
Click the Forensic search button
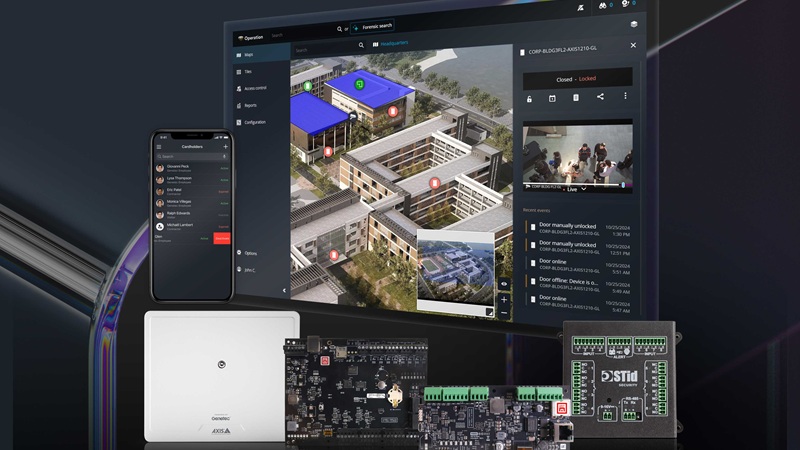(x=373, y=27)
